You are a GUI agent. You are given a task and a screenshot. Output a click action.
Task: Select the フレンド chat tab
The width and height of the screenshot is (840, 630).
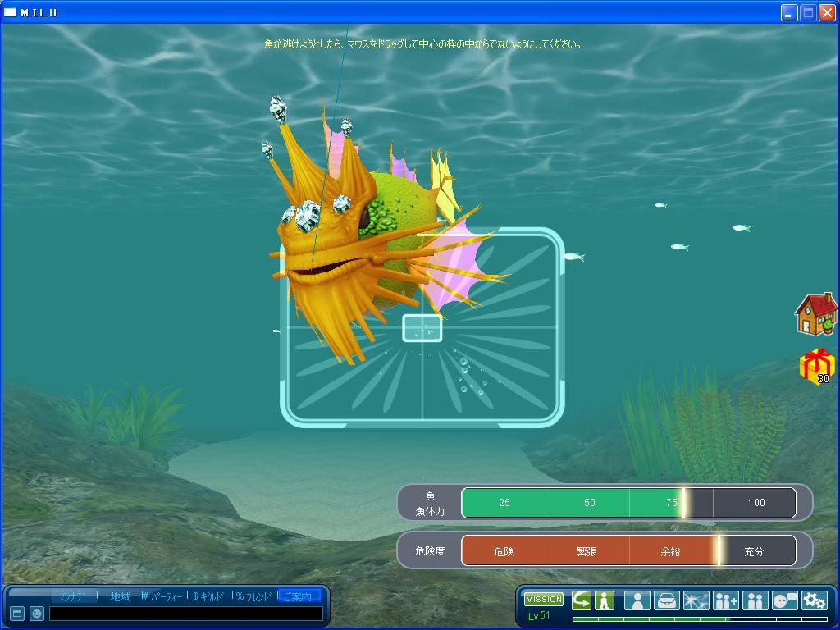pos(254,596)
